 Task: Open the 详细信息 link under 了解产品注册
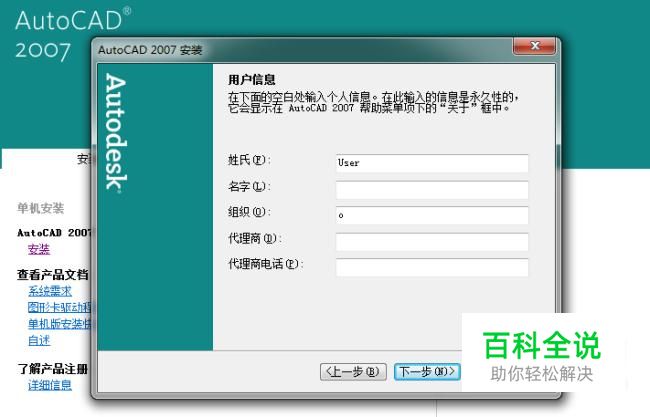point(50,385)
